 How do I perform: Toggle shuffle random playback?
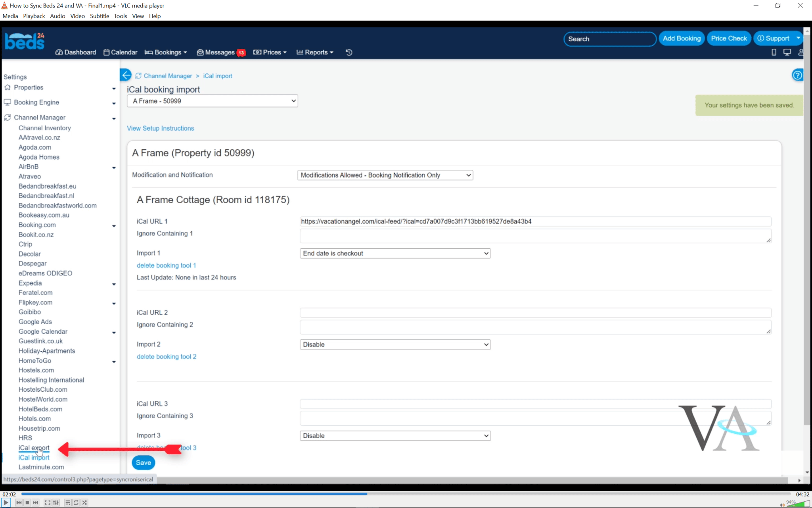click(84, 502)
